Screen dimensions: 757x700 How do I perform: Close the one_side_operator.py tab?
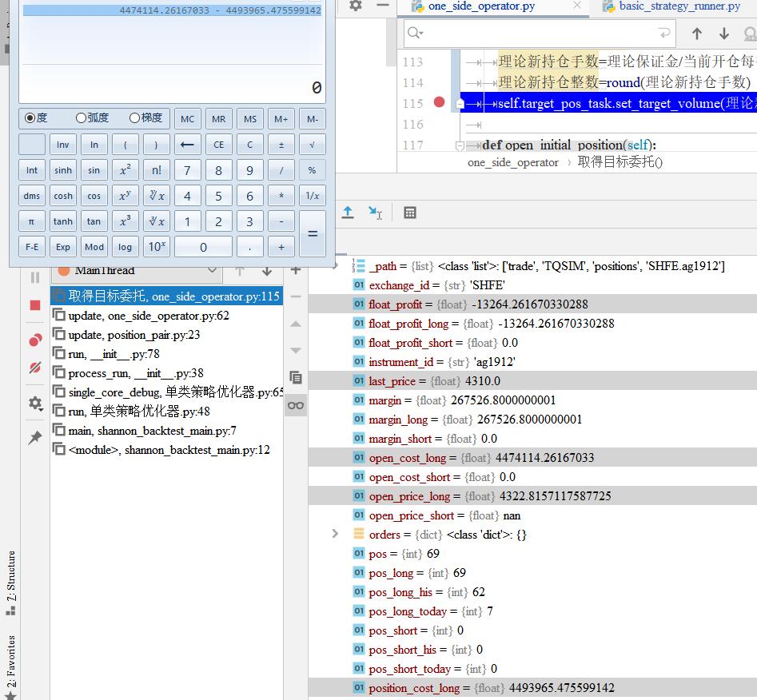click(577, 5)
